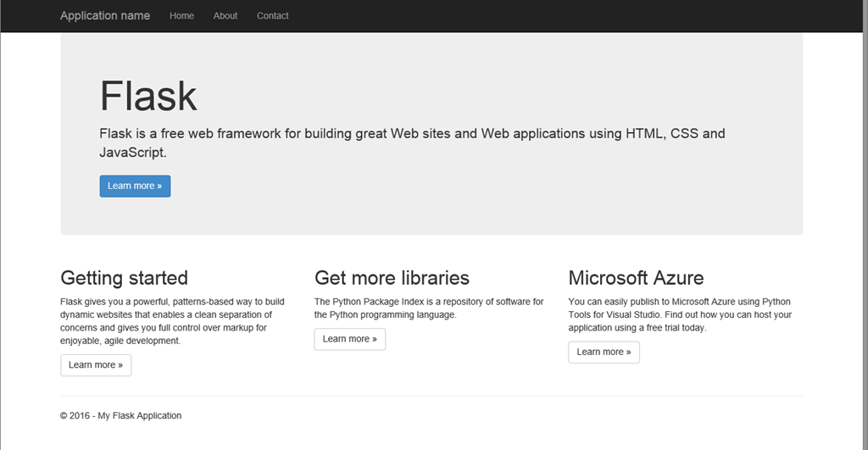868x450 pixels.
Task: Click the Python Package Index paragraph
Action: point(429,308)
